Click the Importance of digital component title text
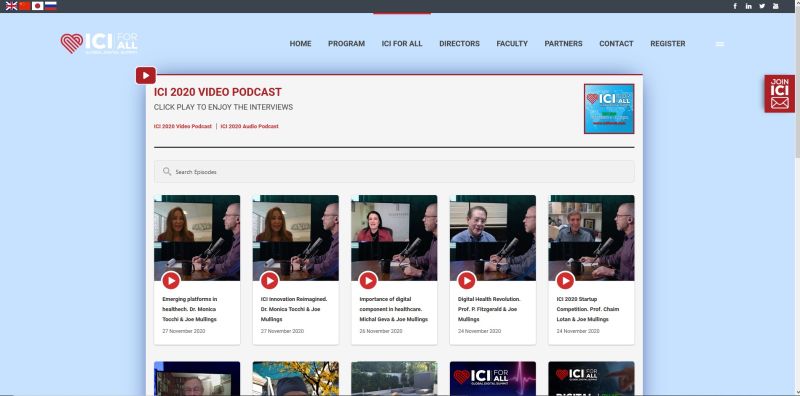The width and height of the screenshot is (800, 396). [x=393, y=309]
